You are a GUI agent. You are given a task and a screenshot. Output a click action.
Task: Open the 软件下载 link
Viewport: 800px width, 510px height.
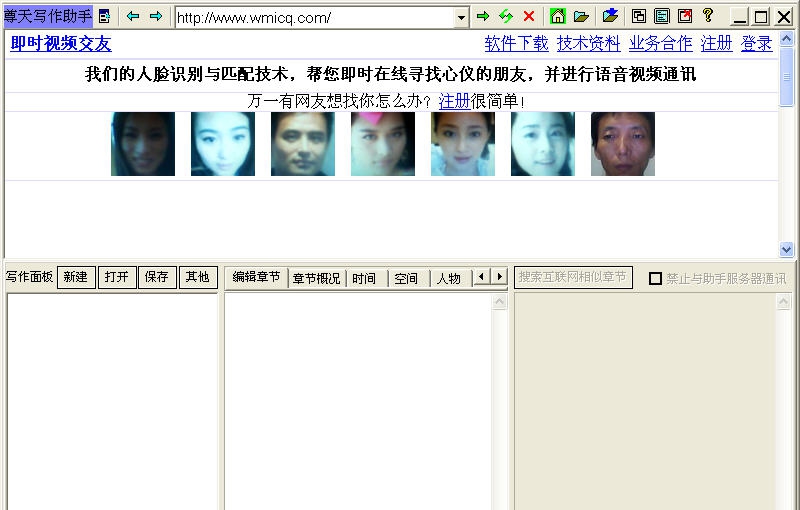(516, 43)
